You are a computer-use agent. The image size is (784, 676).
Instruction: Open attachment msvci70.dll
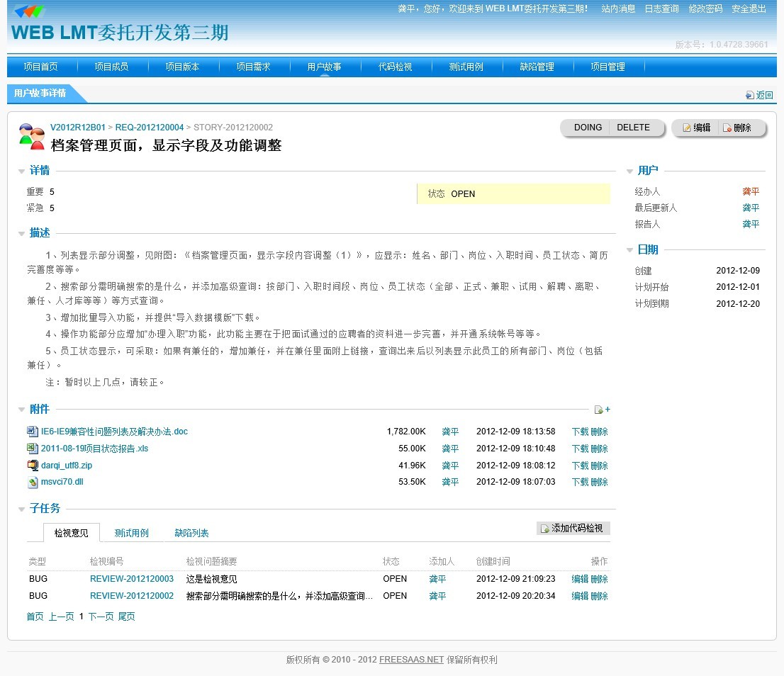click(x=62, y=482)
